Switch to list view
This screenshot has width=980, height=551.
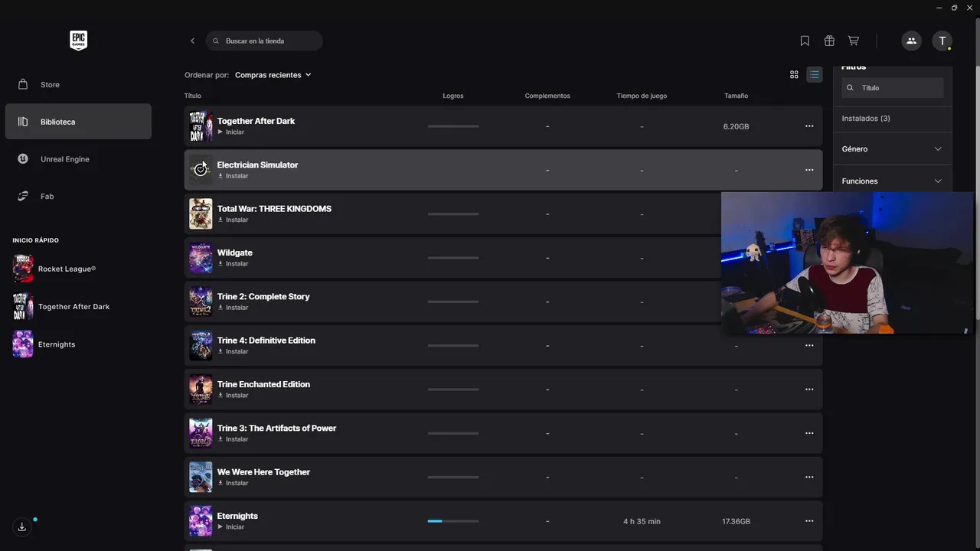click(x=815, y=74)
